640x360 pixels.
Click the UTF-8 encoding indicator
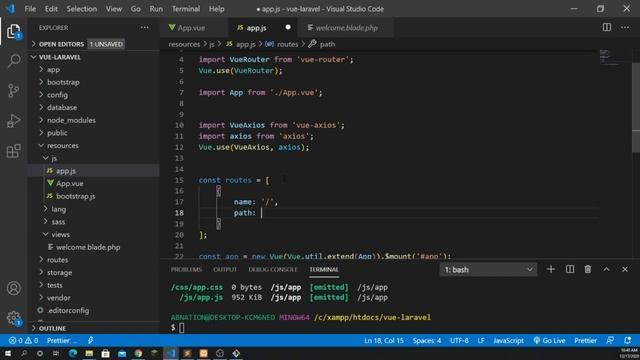(459, 340)
